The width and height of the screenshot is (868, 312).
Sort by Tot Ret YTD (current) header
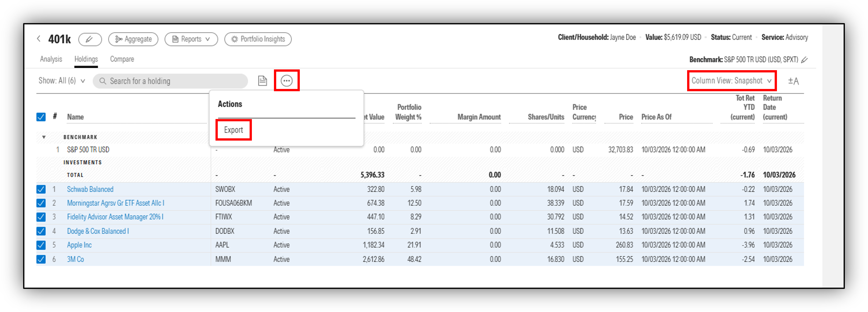pyautogui.click(x=742, y=107)
